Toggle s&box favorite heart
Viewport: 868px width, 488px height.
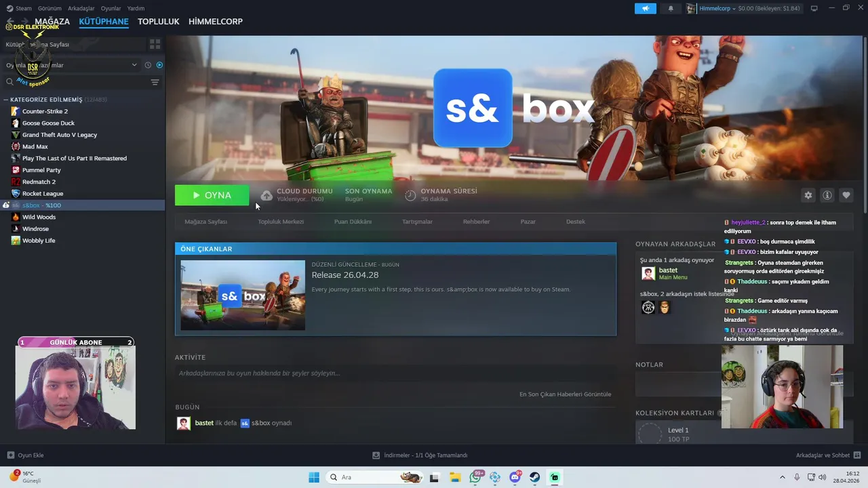click(846, 195)
